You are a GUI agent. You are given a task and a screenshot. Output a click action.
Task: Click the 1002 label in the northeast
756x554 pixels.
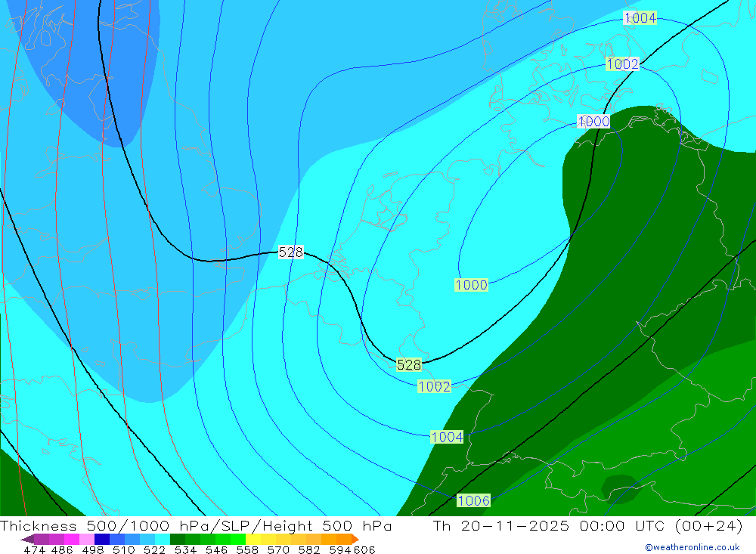pyautogui.click(x=622, y=63)
